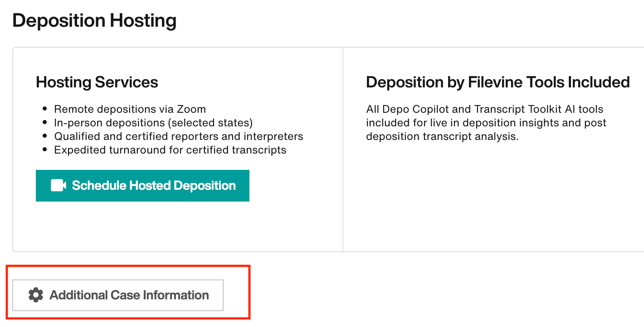Open Additional Case Information
644x327 pixels.
[118, 295]
